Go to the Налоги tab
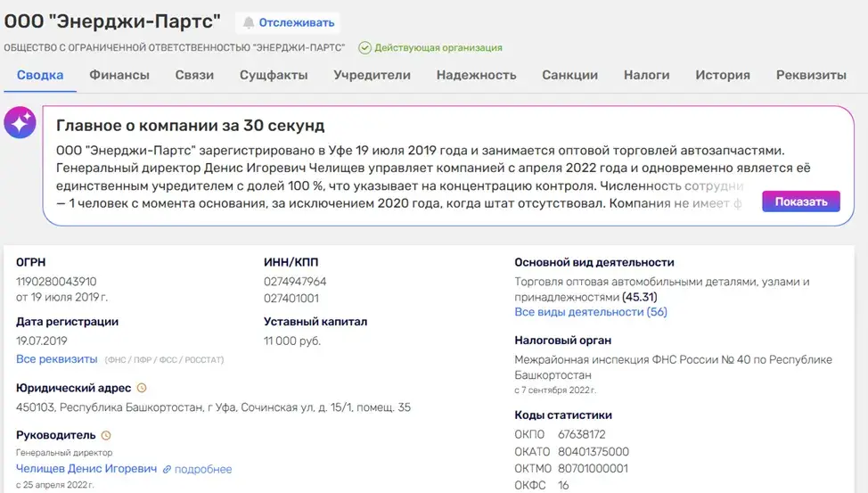Screen dimensions: 868x493 click(x=647, y=75)
